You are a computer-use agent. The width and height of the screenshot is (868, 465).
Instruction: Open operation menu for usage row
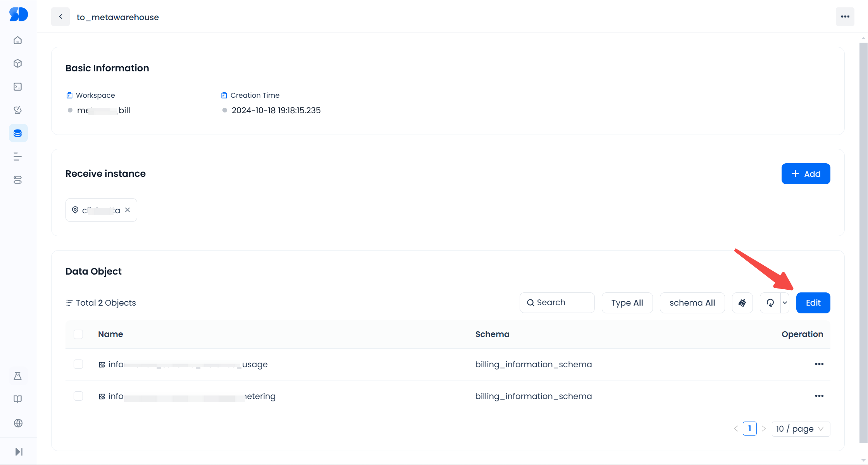819,364
